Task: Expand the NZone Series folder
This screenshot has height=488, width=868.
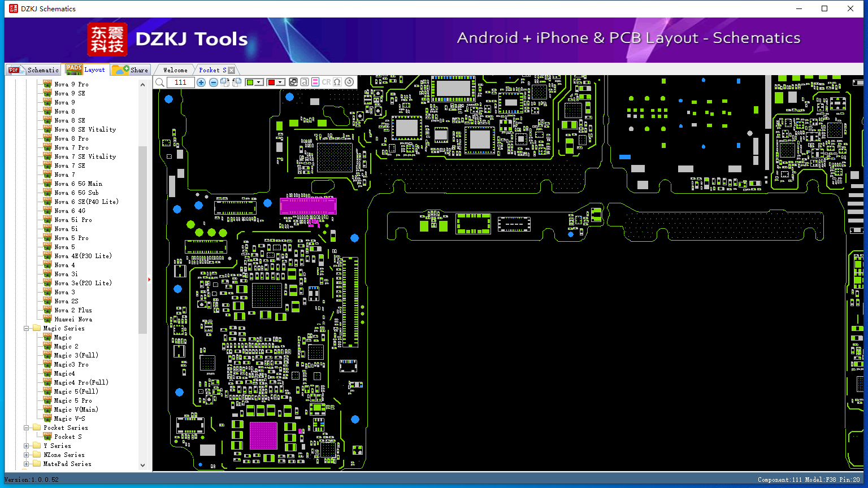Action: coord(27,455)
